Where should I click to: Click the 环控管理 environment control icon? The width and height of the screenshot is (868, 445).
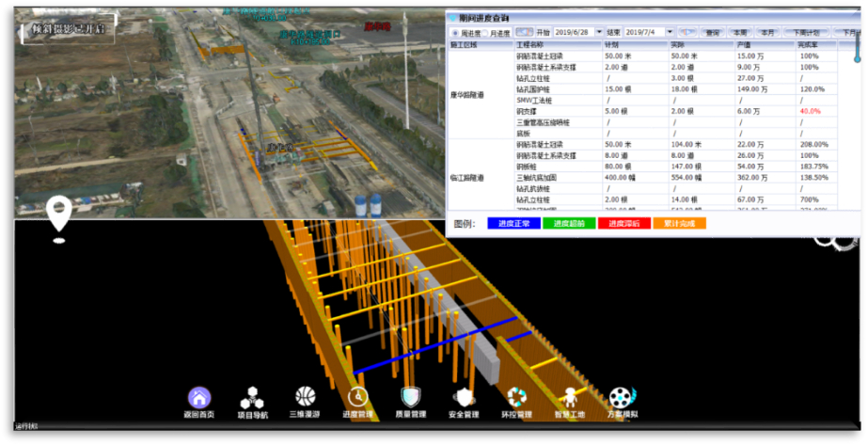click(x=516, y=398)
